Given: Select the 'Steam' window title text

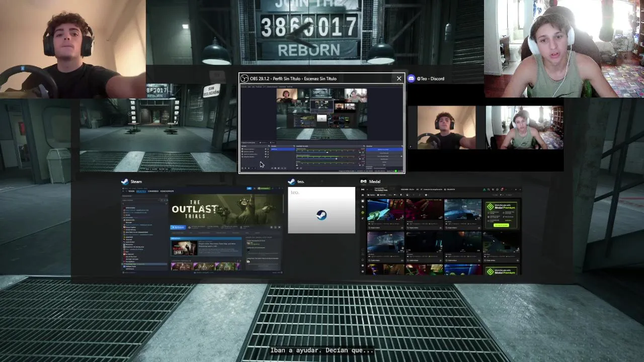Looking at the screenshot, I should coord(136,182).
